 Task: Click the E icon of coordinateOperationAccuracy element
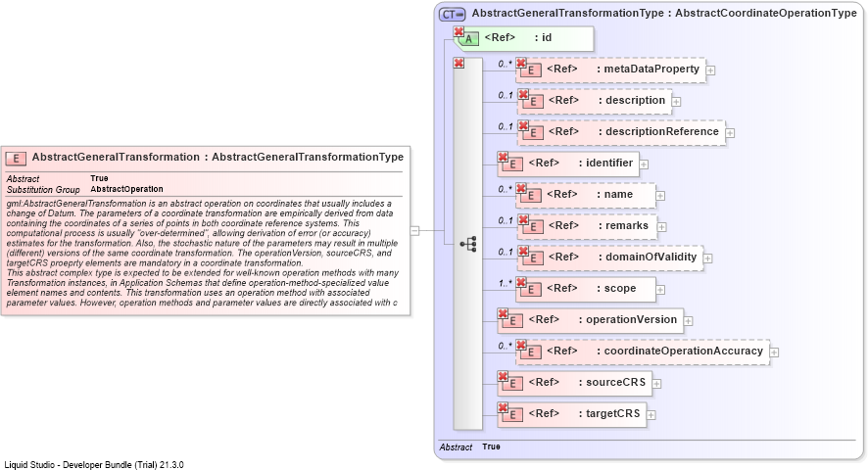click(x=531, y=352)
